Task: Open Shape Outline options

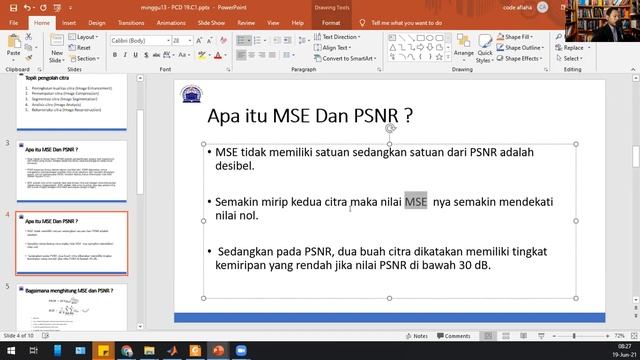Action: [520, 48]
